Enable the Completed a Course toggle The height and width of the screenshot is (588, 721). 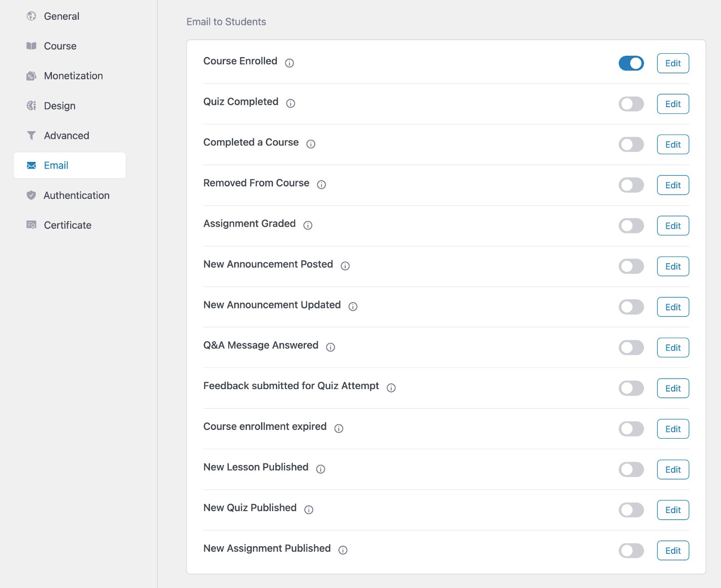(631, 144)
